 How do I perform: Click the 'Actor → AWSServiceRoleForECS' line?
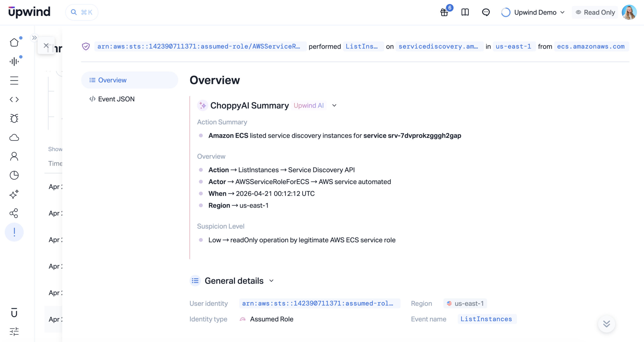tap(300, 182)
